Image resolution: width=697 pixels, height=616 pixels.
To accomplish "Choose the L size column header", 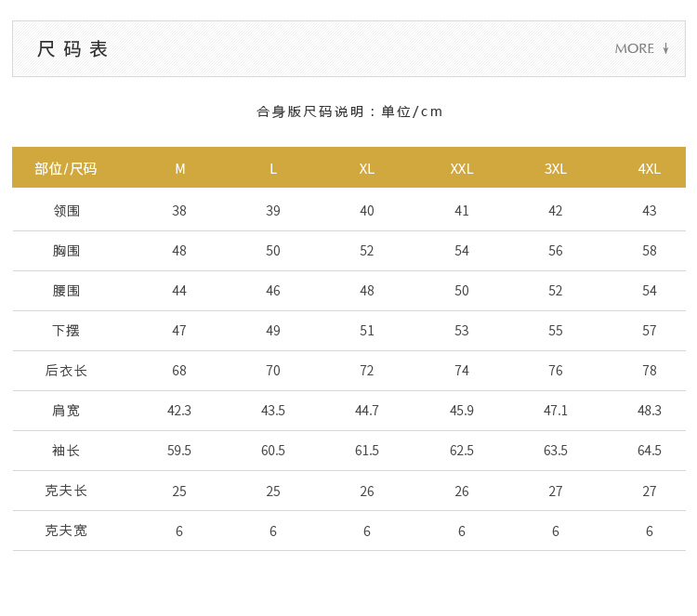I will point(273,168).
